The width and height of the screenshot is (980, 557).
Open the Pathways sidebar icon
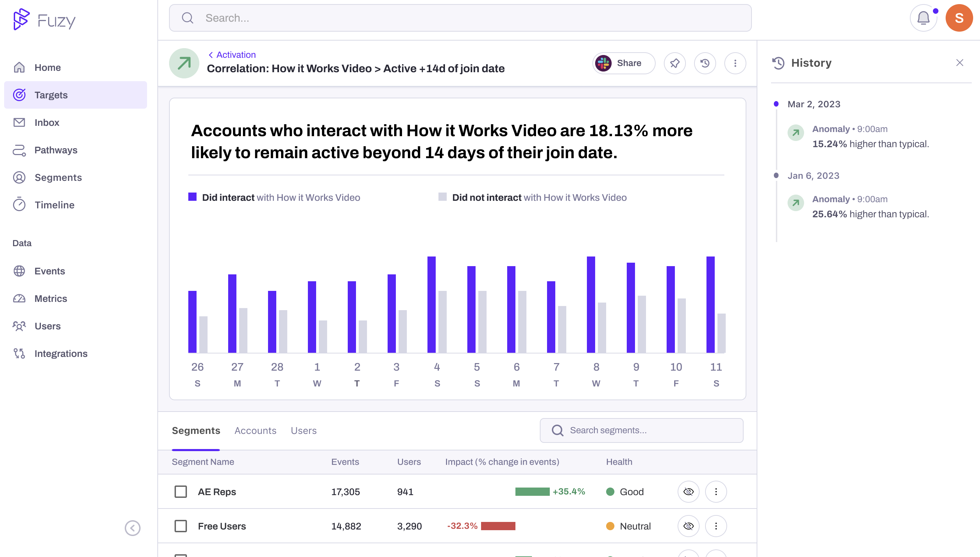tap(19, 150)
